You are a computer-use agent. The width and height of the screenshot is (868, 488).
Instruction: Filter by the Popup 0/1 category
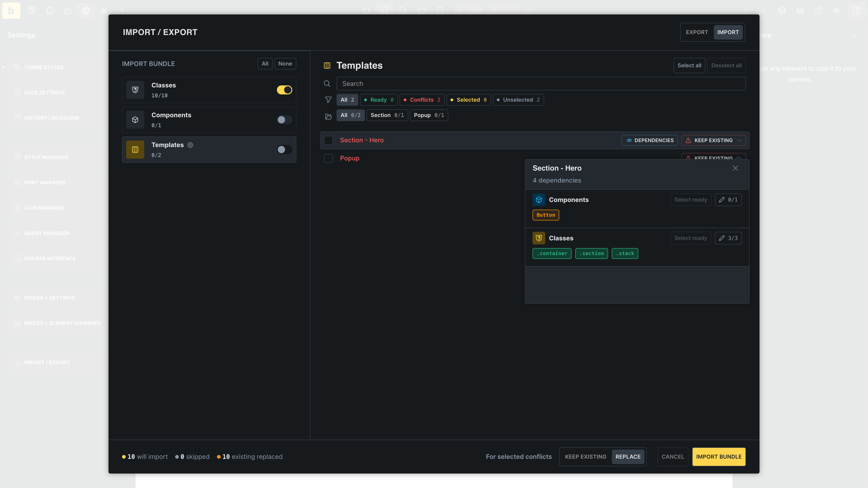(429, 115)
